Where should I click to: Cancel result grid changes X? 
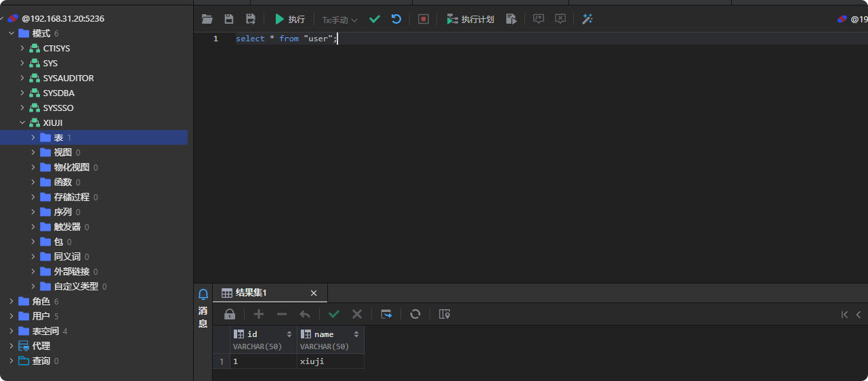point(357,314)
